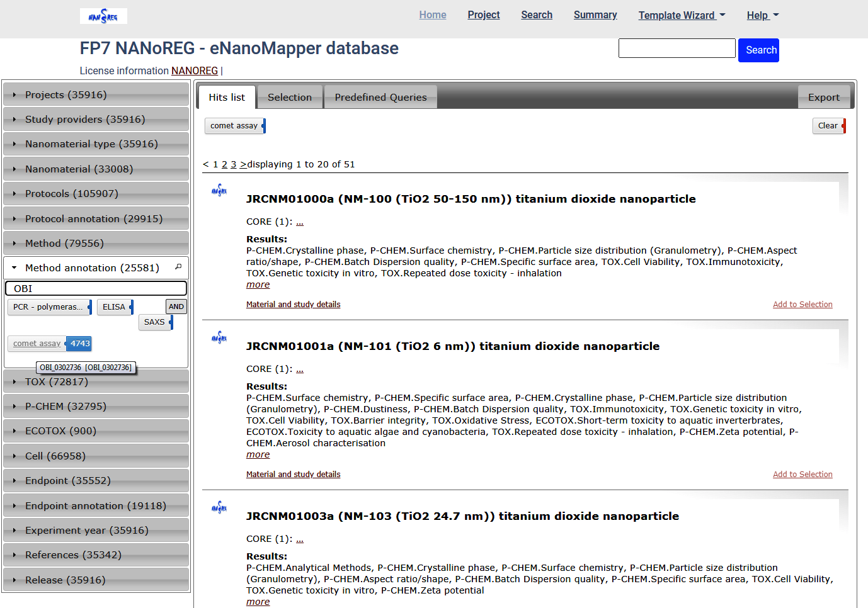Click the NANoREG icon beside JRCNM01003a result
868x608 pixels.
click(x=219, y=508)
